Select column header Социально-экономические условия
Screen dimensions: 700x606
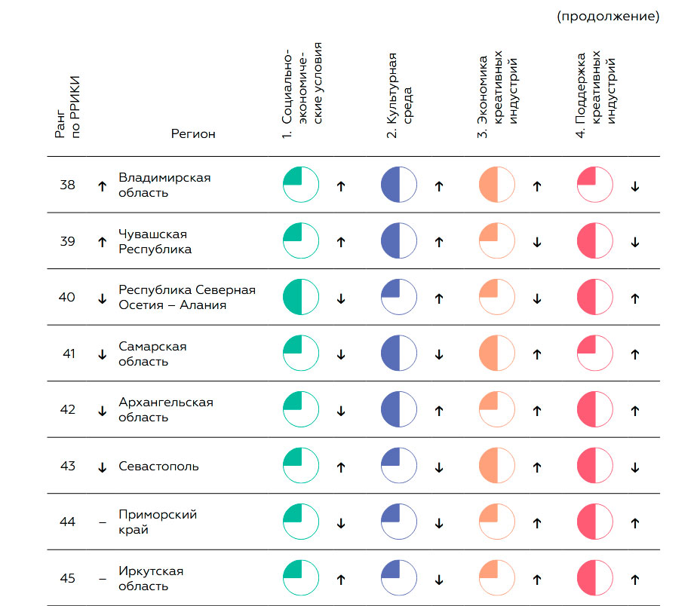click(x=301, y=90)
